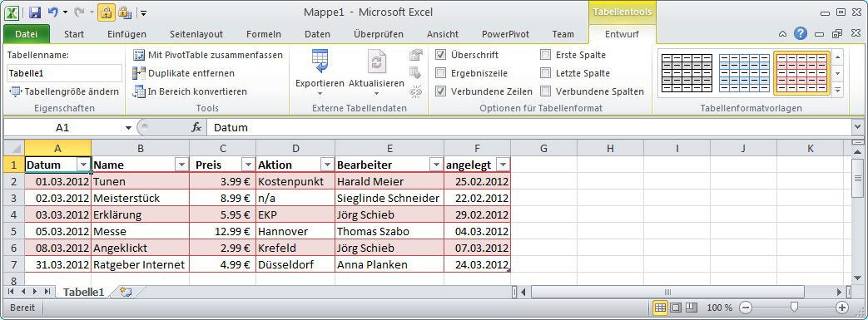This screenshot has height=320, width=868.
Task: Uncheck the Überschrift checkbox
Action: pos(440,55)
